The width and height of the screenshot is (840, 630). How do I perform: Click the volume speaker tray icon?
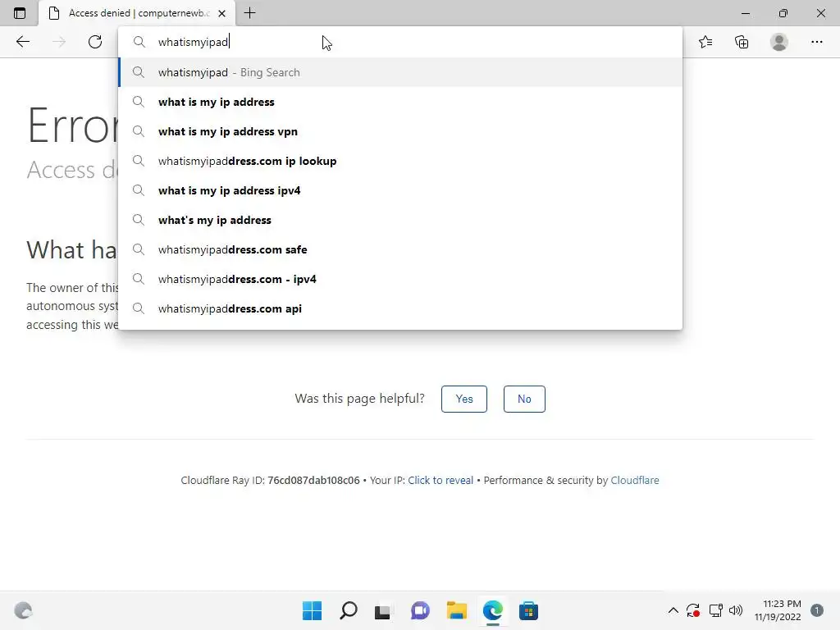point(736,610)
